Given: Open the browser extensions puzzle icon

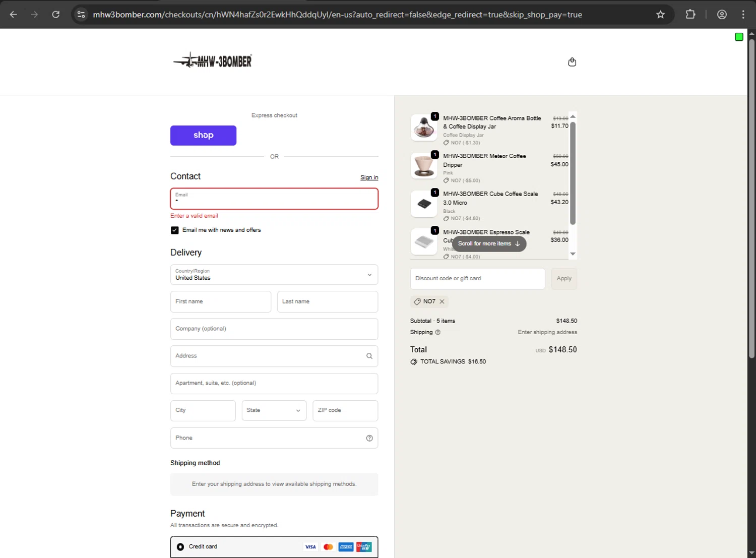Looking at the screenshot, I should (x=690, y=15).
